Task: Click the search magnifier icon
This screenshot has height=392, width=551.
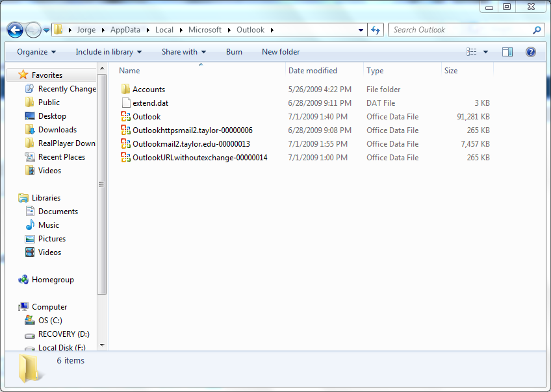Action: click(537, 31)
